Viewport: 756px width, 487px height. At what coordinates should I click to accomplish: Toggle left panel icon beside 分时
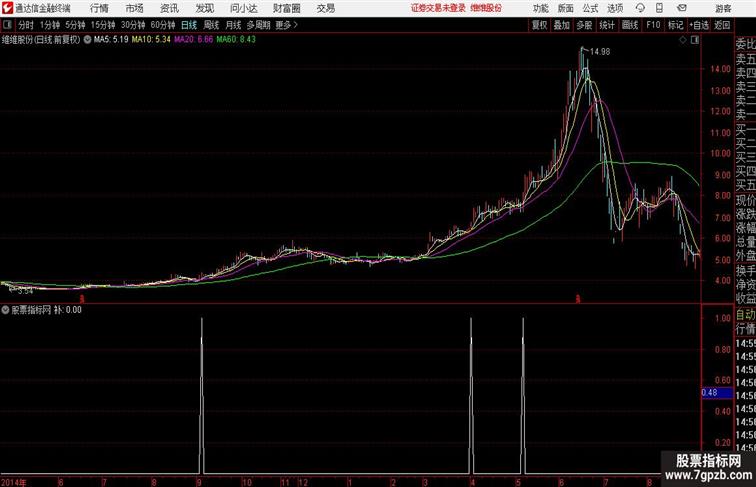7,25
